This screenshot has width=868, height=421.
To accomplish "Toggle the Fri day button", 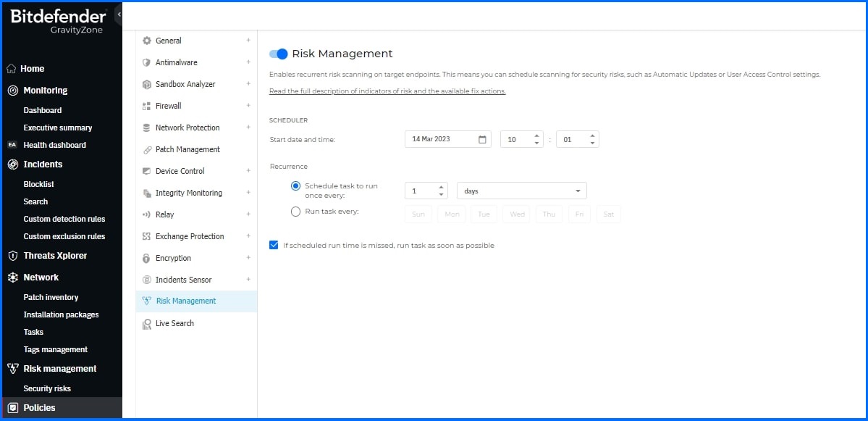I will pyautogui.click(x=579, y=214).
